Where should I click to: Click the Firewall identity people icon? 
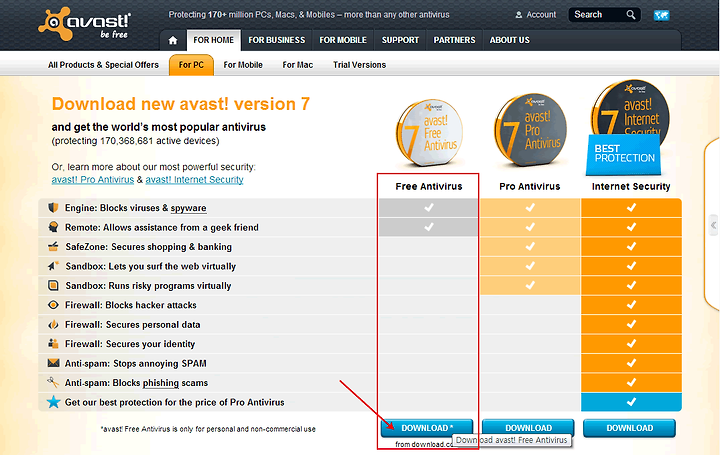coord(53,343)
